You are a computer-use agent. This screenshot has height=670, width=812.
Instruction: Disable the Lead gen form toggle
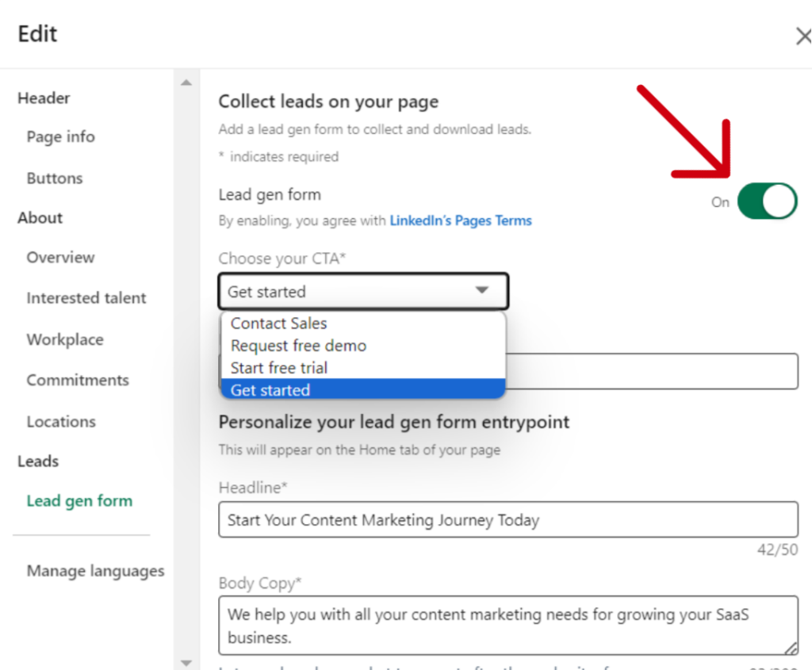pyautogui.click(x=767, y=201)
